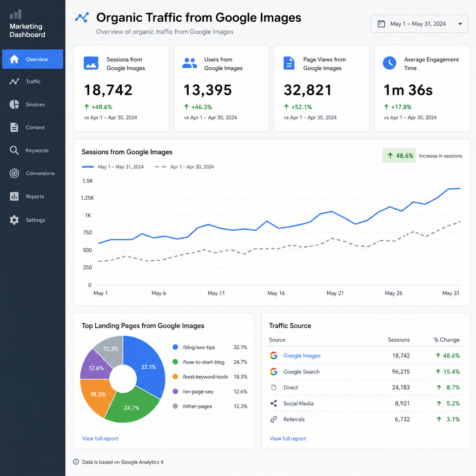Click the page icon beside Direct row
Viewport: 476px width, 476px height.
tap(274, 387)
